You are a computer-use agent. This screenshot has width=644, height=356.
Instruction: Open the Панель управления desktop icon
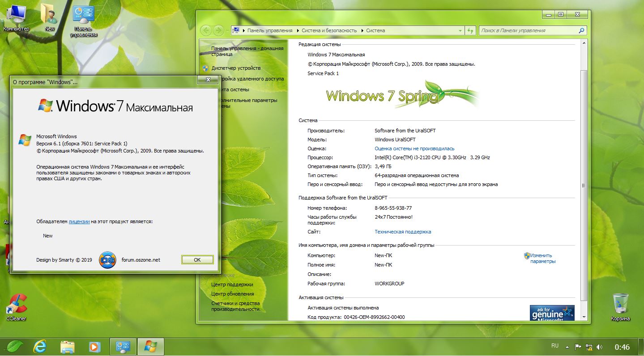pos(84,21)
